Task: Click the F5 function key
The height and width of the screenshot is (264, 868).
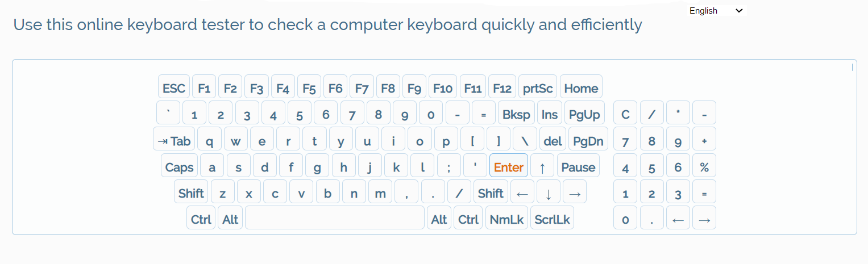Action: 309,88
